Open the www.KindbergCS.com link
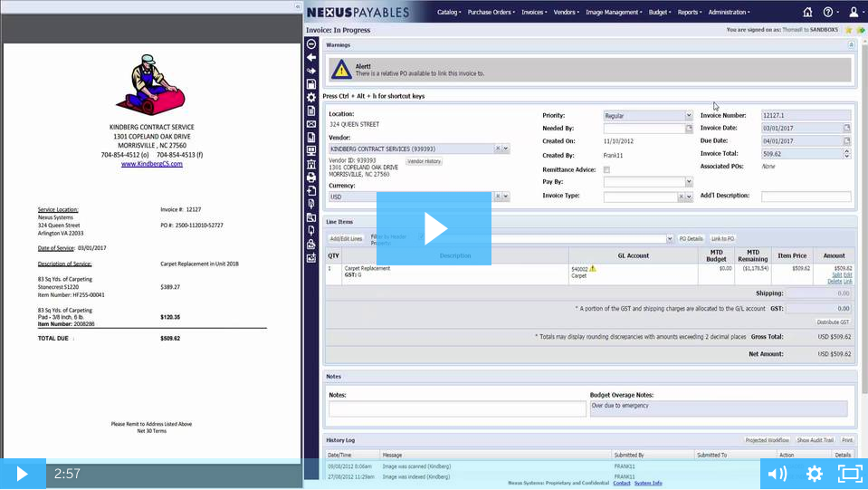 (x=152, y=164)
